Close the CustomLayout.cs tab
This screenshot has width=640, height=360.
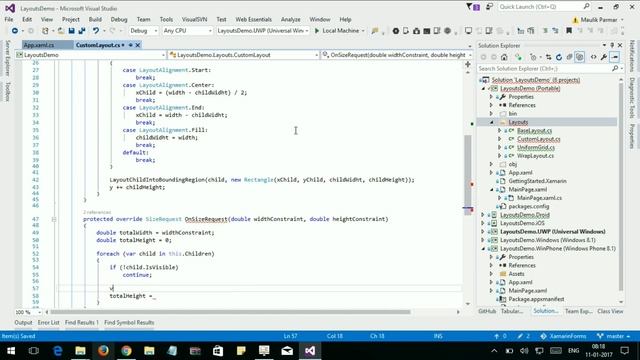tap(138, 45)
